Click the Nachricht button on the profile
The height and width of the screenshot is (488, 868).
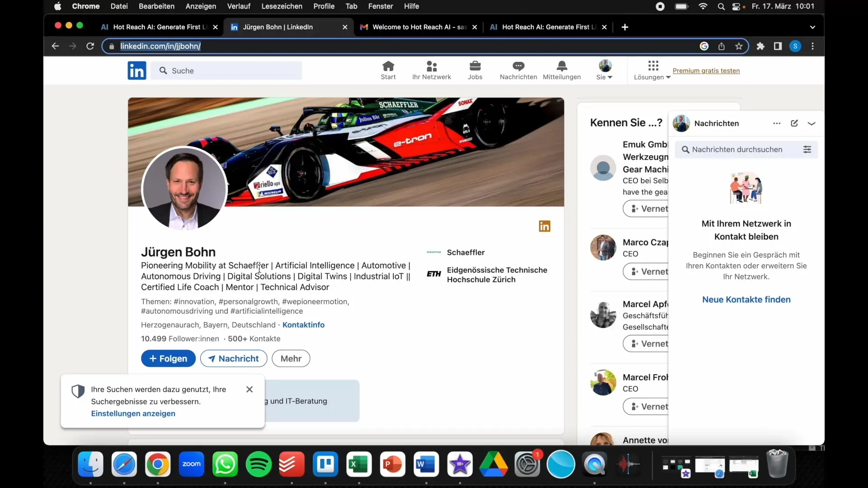pyautogui.click(x=234, y=359)
